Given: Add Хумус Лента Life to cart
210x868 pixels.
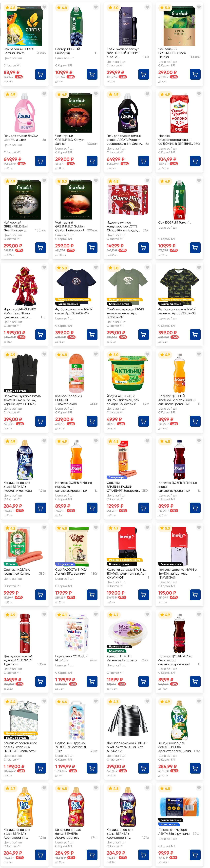Looking at the screenshot, I should pos(143,681).
